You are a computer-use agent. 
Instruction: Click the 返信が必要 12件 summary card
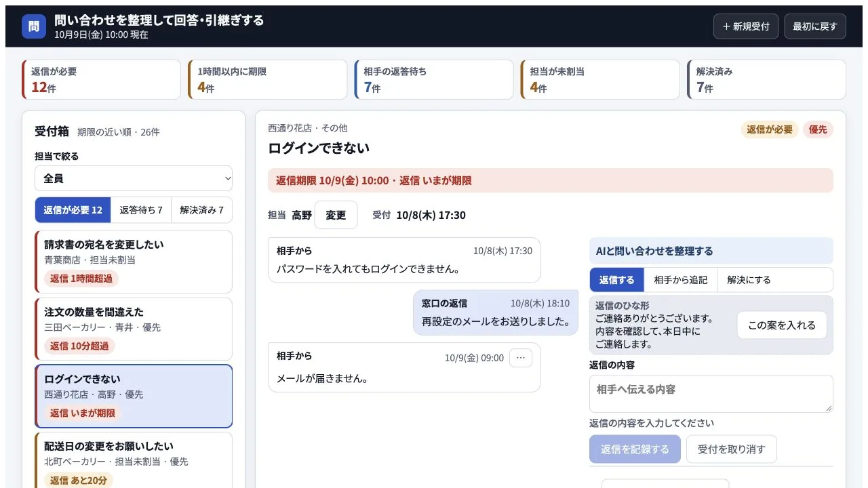tap(102, 80)
